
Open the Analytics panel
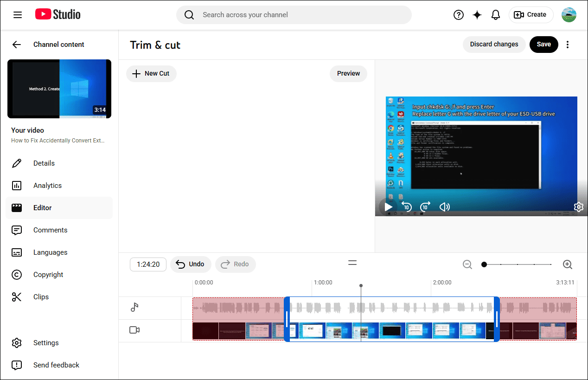pos(48,185)
